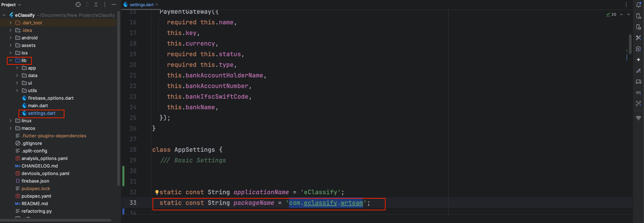644x223 pixels.
Task: Expand the ui folder arrow
Action: pyautogui.click(x=17, y=83)
